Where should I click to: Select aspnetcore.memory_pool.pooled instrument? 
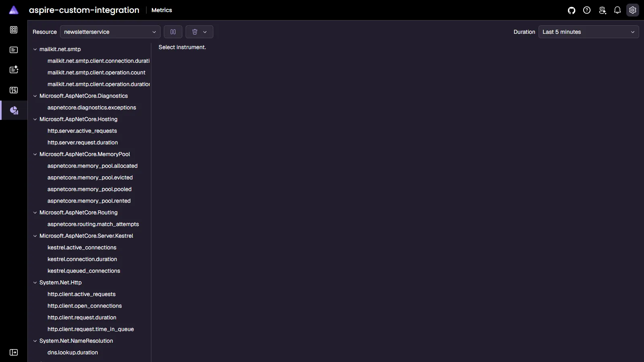pos(89,189)
